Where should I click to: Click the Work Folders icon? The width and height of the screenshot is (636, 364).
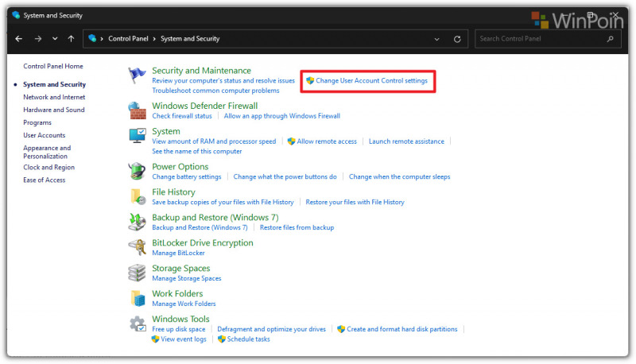(x=138, y=298)
